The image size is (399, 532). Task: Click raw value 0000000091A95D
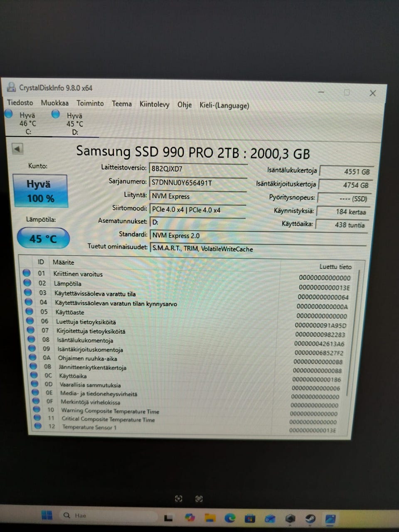pos(320,325)
